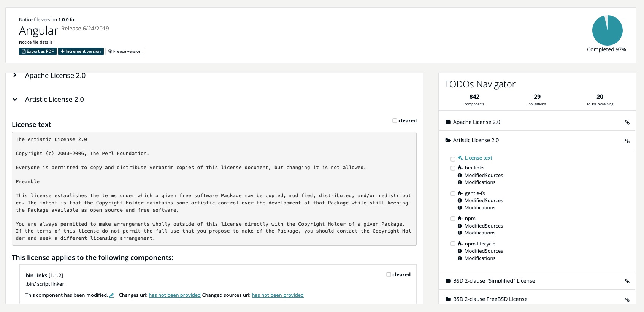Click warning icon for npm ModifiedSources
The height and width of the screenshot is (312, 644).
[x=460, y=226]
